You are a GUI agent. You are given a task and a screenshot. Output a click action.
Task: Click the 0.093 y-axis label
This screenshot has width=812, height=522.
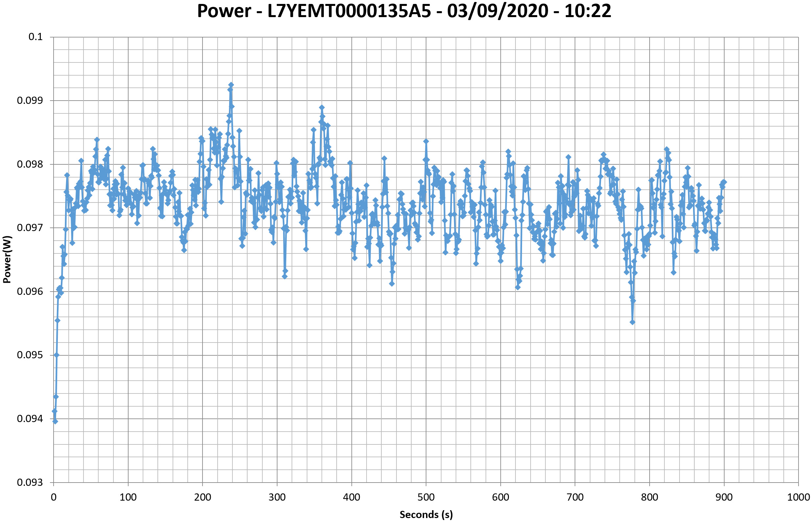click(x=30, y=482)
